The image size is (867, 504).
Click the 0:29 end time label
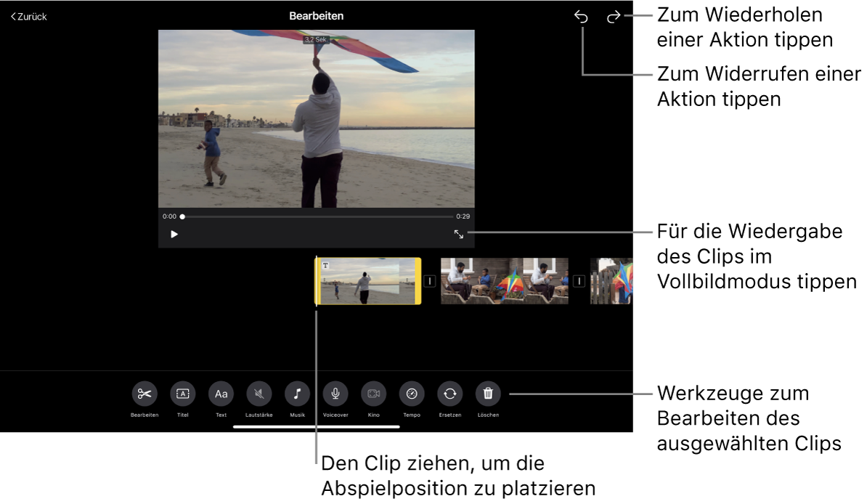(x=463, y=216)
